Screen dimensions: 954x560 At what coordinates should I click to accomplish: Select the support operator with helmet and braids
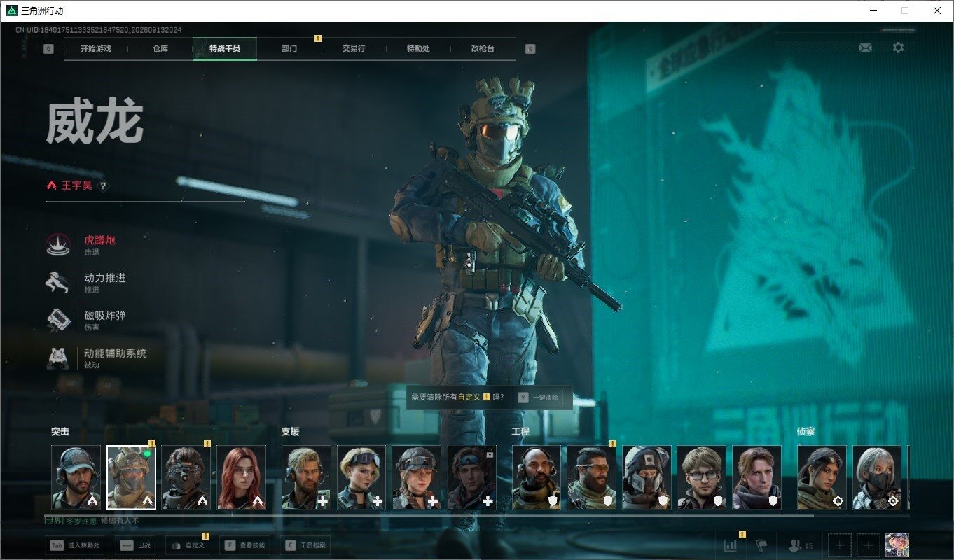(417, 477)
